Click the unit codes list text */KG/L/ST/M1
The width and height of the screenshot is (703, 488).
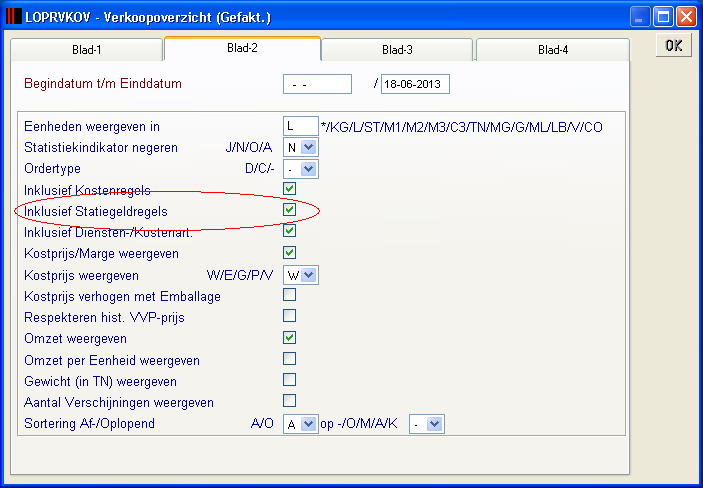tap(462, 127)
